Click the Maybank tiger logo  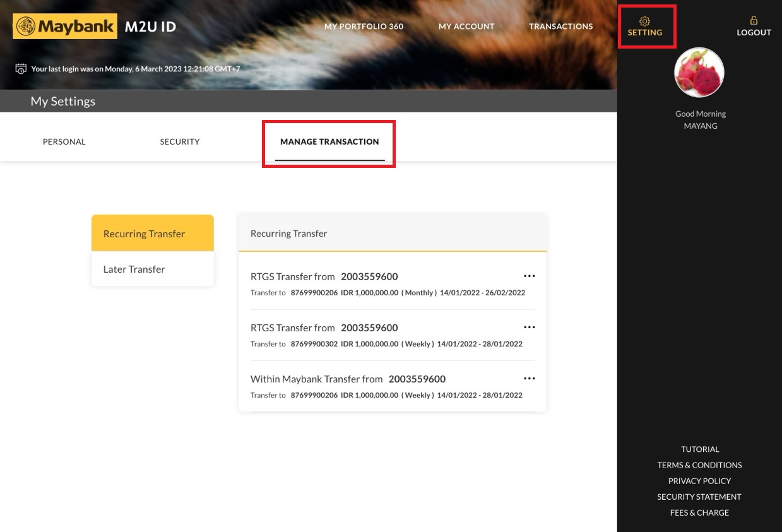26,27
